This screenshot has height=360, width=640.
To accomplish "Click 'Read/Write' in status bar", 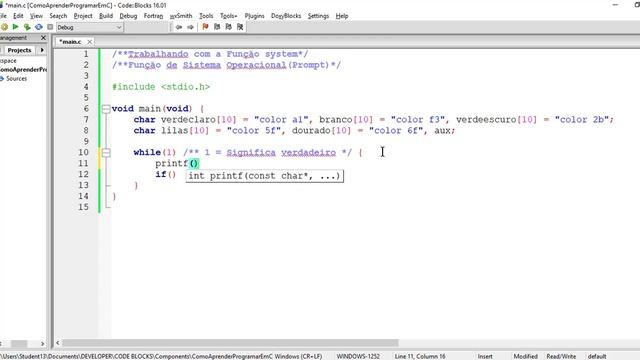I will pos(561,356).
